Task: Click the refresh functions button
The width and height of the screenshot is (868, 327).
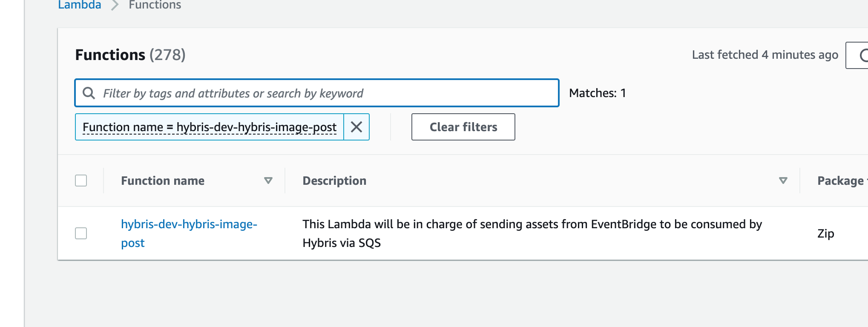Action: [860, 55]
